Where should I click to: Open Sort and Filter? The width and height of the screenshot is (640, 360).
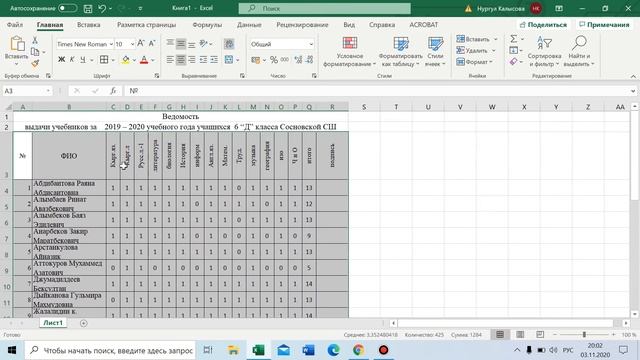pyautogui.click(x=544, y=51)
